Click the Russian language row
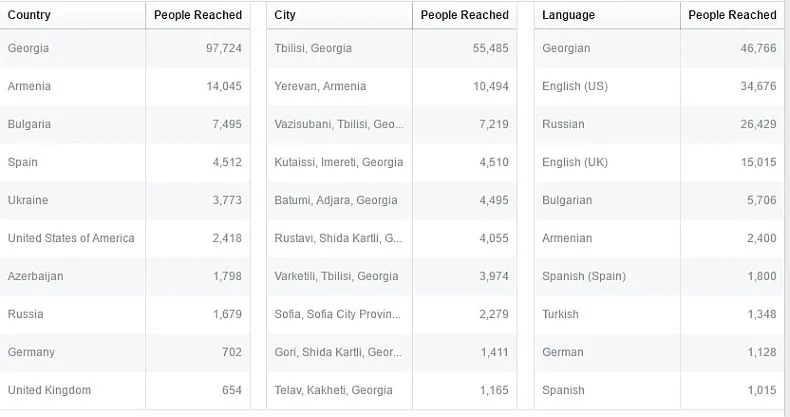This screenshot has width=790, height=417. [659, 124]
